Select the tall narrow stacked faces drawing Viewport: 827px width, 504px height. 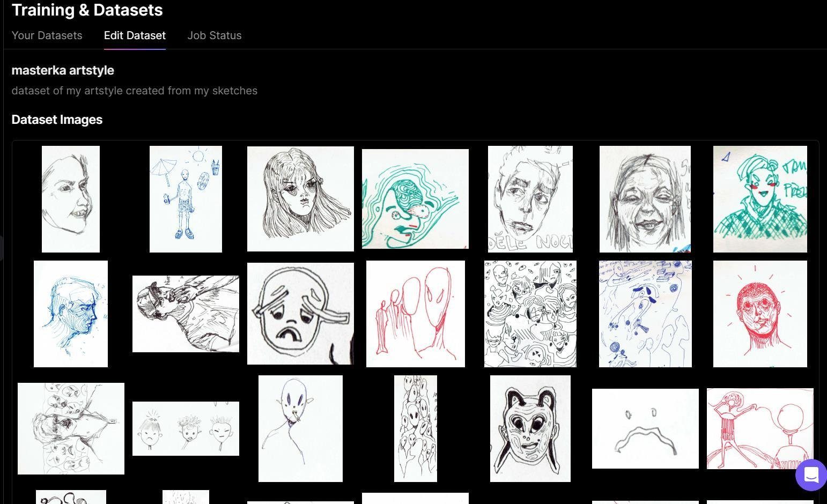click(x=416, y=429)
